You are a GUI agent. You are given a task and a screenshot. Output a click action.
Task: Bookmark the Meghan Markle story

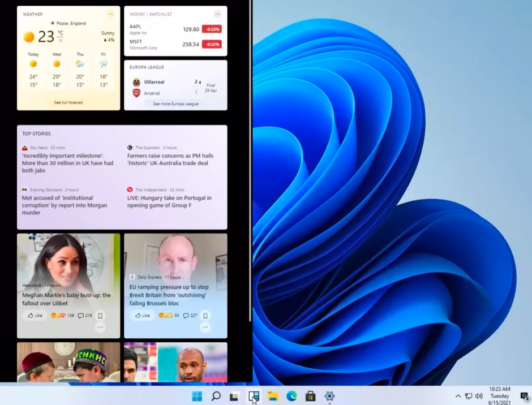tap(100, 316)
